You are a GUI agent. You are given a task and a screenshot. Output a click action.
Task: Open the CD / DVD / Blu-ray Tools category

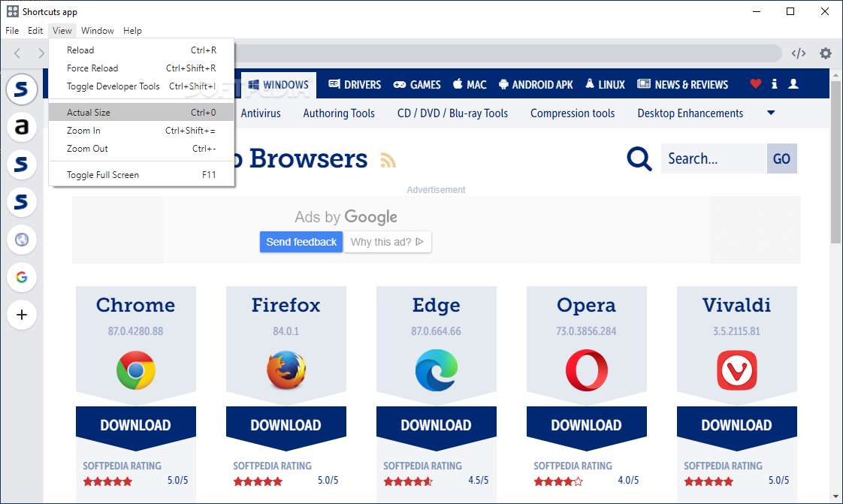(x=453, y=113)
